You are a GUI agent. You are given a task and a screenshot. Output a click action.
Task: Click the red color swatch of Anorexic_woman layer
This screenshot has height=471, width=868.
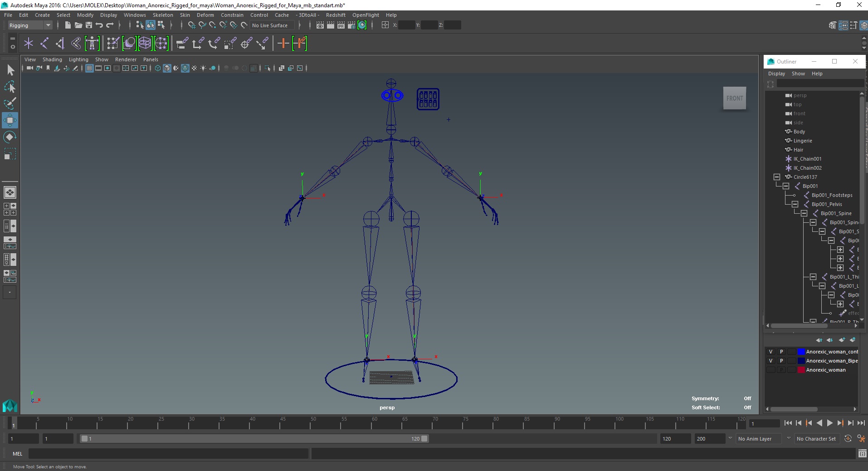[801, 370]
